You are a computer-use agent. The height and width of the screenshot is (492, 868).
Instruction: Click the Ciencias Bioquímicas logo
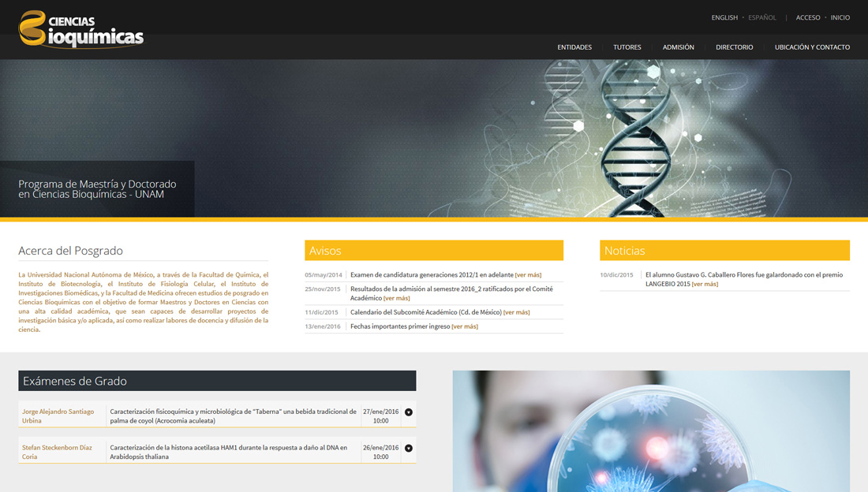pos(80,28)
